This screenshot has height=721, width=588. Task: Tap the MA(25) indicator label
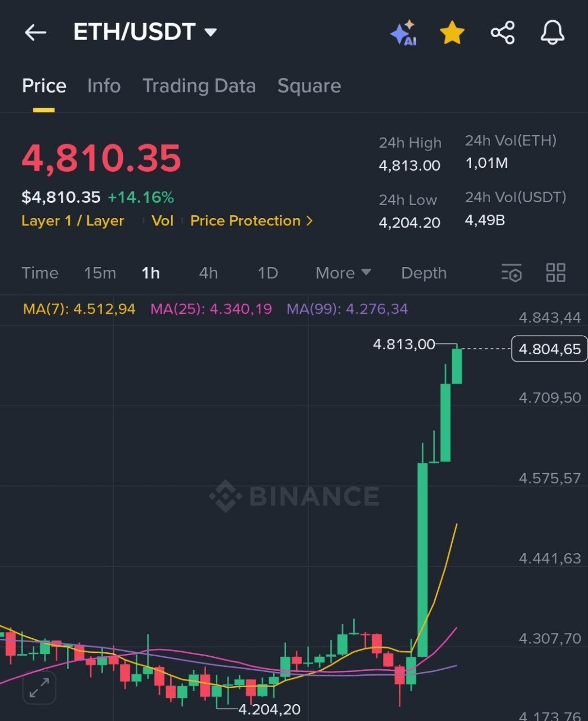coord(211,309)
